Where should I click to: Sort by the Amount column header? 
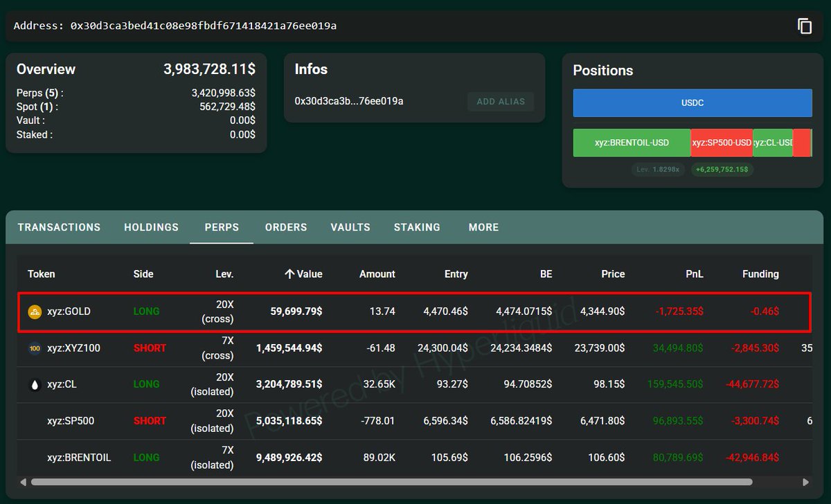[377, 274]
